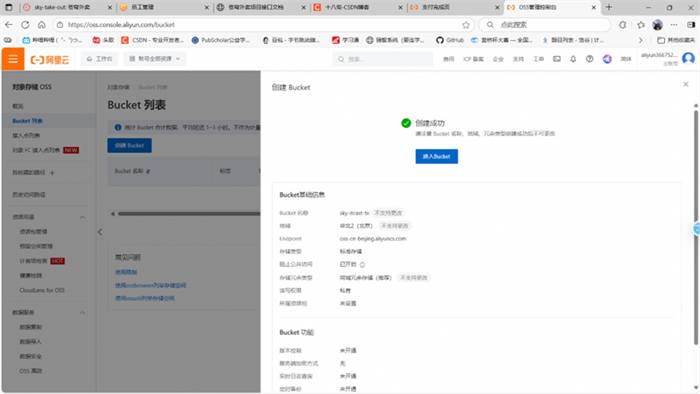Collapse the 资源用量 sidebar section
700x394 pixels.
tap(83, 217)
